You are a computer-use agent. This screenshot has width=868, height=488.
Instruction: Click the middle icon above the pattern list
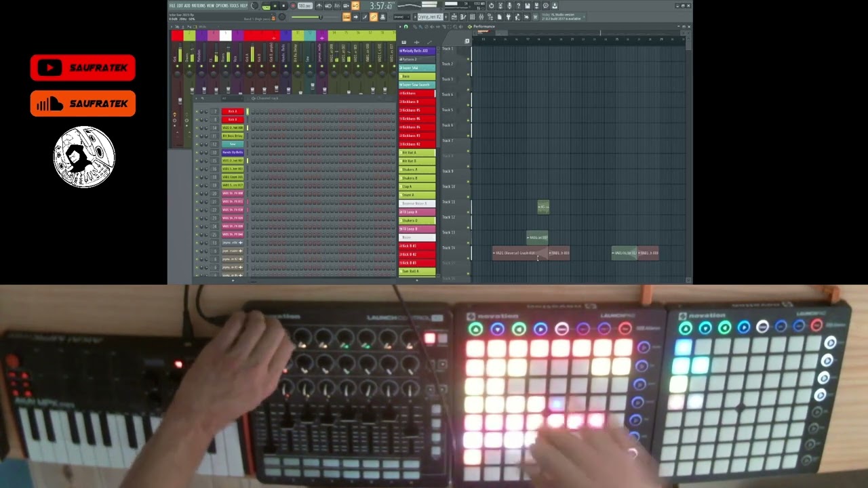(x=417, y=42)
